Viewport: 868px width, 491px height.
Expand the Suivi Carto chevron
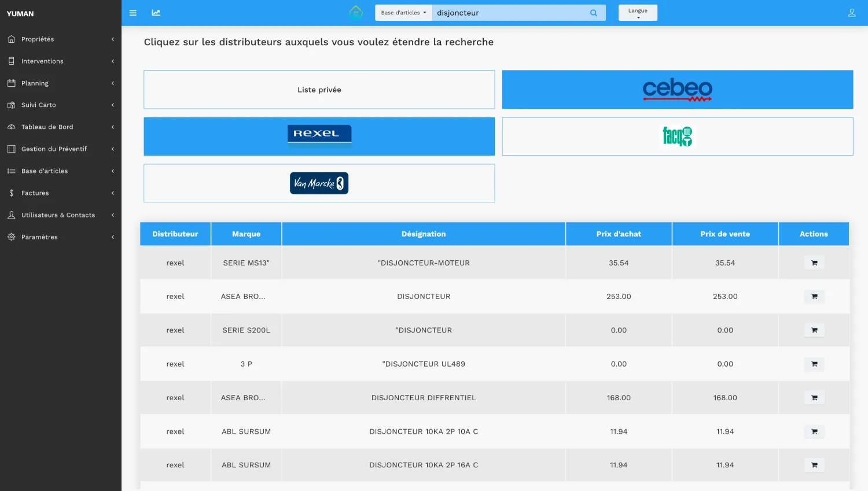tap(113, 105)
